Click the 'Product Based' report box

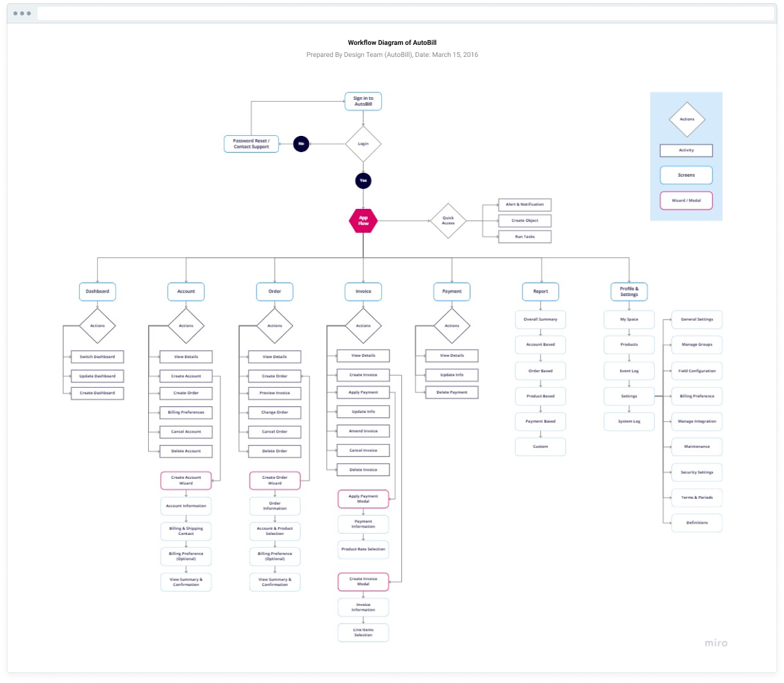(541, 396)
